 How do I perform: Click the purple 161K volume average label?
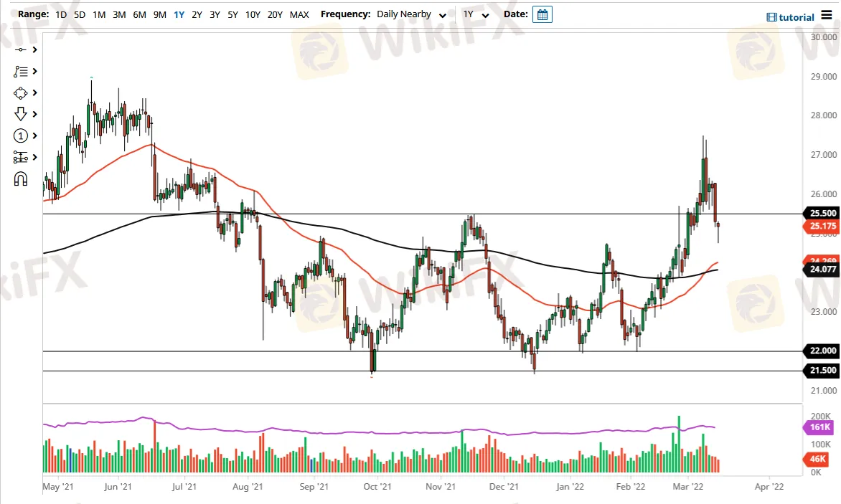(x=819, y=427)
